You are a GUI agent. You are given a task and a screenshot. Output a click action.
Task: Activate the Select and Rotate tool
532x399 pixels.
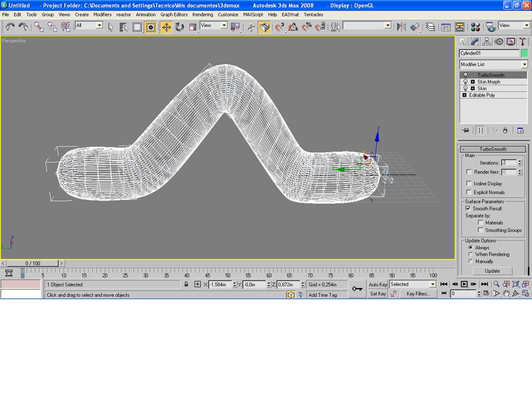click(x=180, y=27)
